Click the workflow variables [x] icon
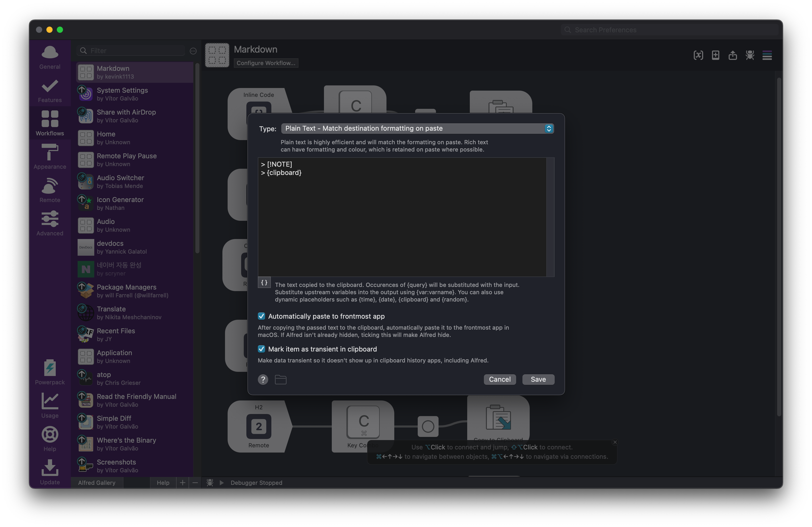Screen dimensions: 812x527 pos(698,55)
